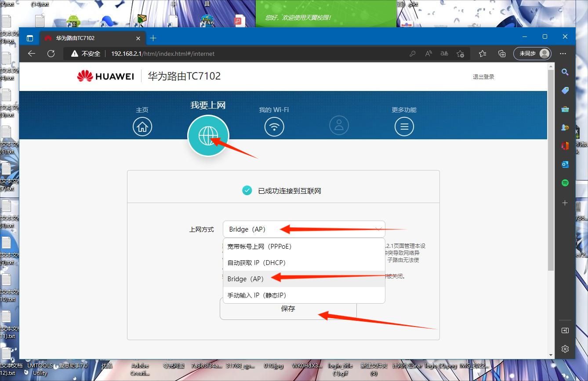Click the 主页 home icon

(142, 126)
